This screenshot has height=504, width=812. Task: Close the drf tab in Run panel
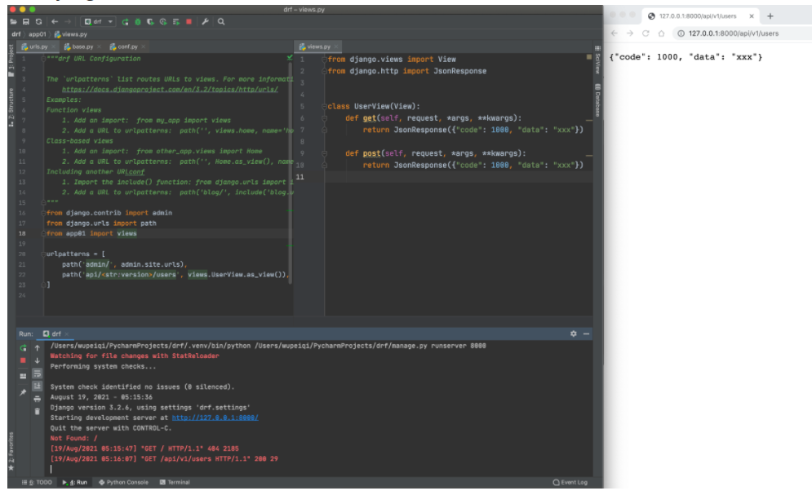(x=67, y=334)
